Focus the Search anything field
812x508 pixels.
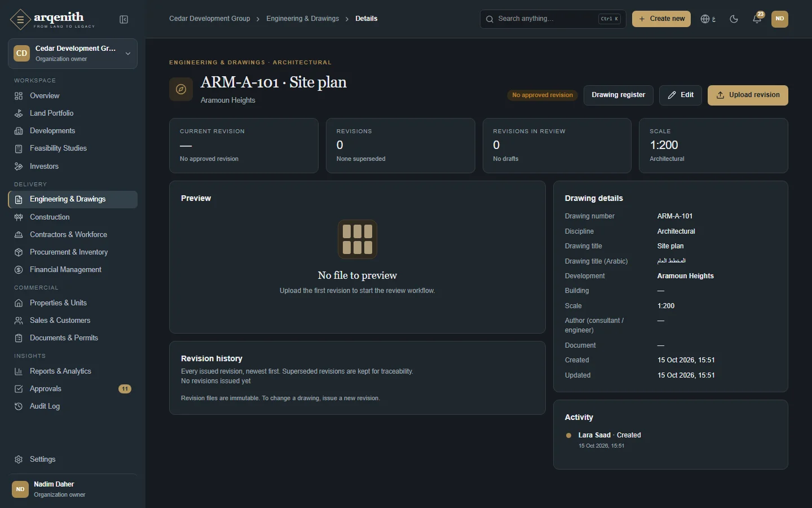553,19
